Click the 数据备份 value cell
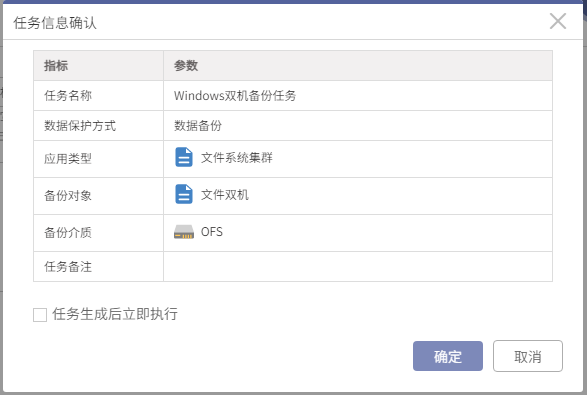The height and width of the screenshot is (395, 587). [x=358, y=125]
